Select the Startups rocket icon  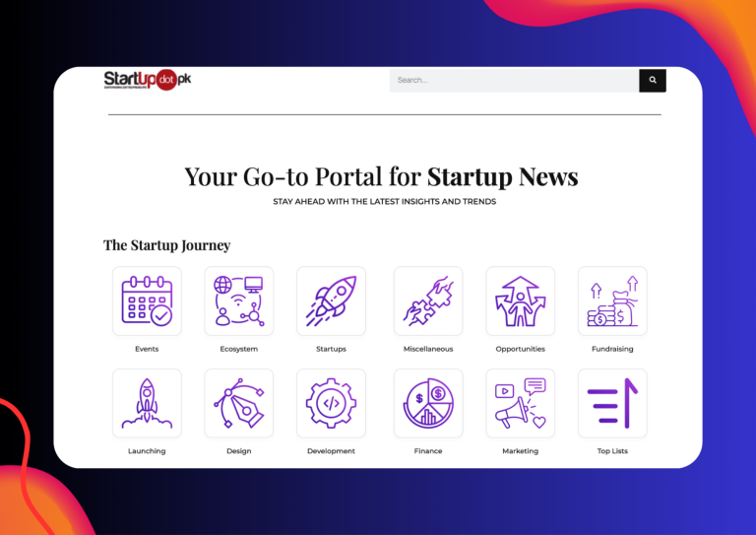pyautogui.click(x=331, y=301)
